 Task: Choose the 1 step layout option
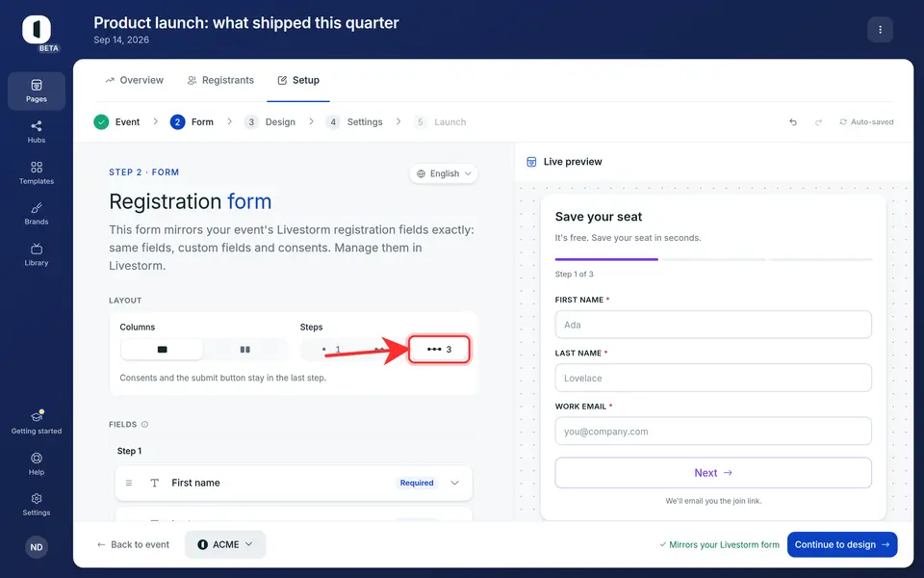click(x=332, y=349)
